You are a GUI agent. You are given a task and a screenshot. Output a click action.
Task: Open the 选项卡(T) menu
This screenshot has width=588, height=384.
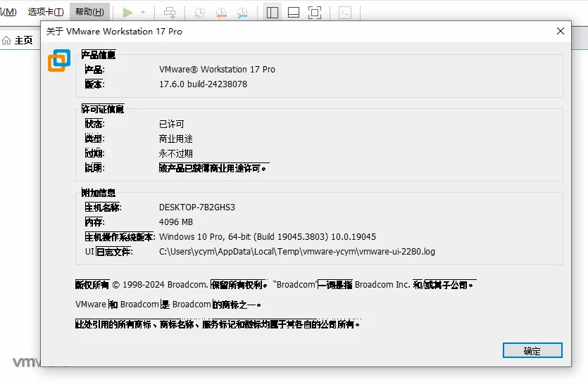[x=46, y=12]
